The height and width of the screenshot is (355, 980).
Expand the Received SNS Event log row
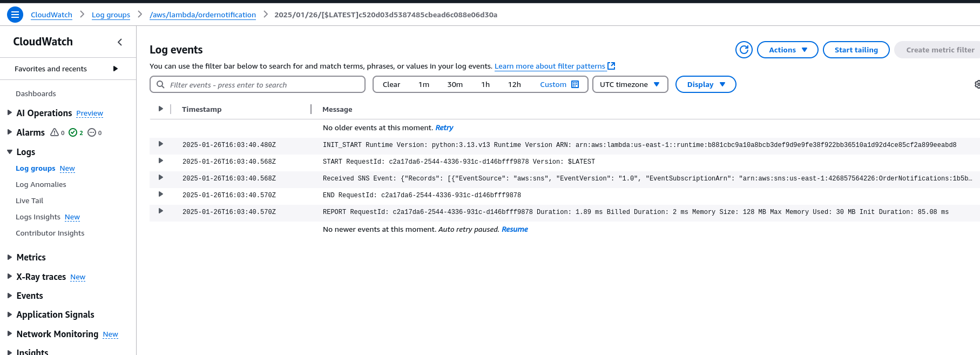pyautogui.click(x=160, y=177)
